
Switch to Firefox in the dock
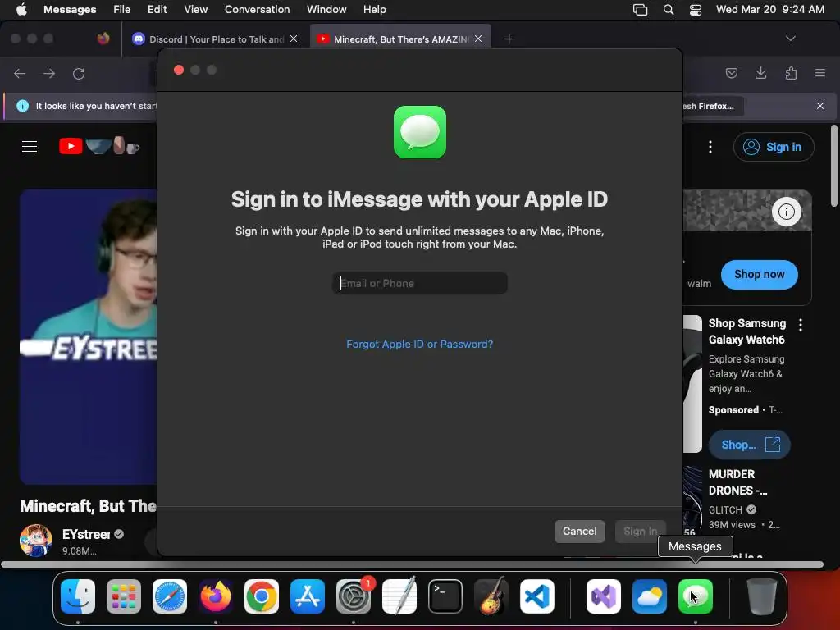point(216,596)
